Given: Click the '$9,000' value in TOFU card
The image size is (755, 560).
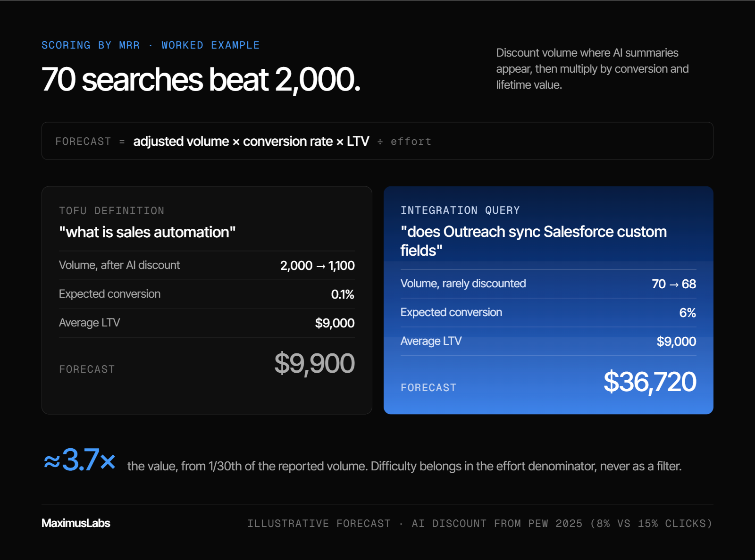Looking at the screenshot, I should click(335, 323).
